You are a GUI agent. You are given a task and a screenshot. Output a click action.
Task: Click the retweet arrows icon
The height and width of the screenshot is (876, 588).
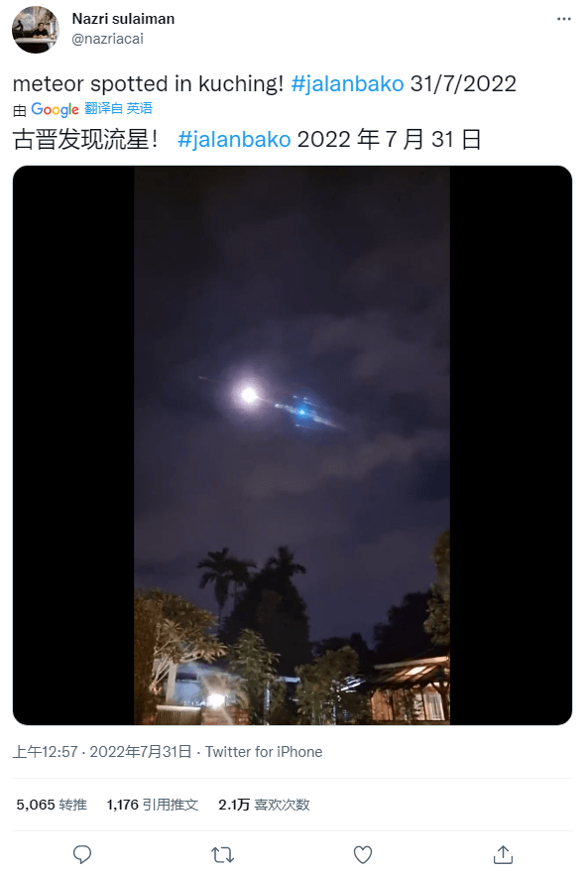223,855
